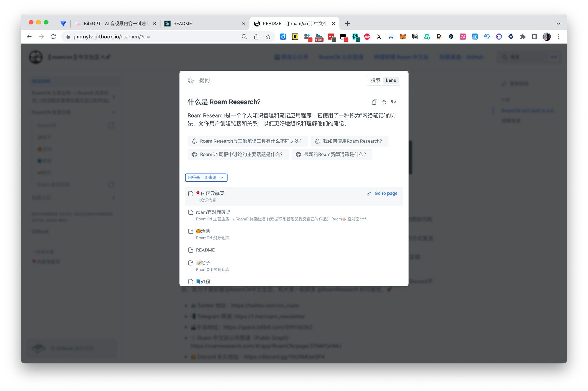Click the browser address bar URL
This screenshot has height=391, width=588.
coord(112,37)
